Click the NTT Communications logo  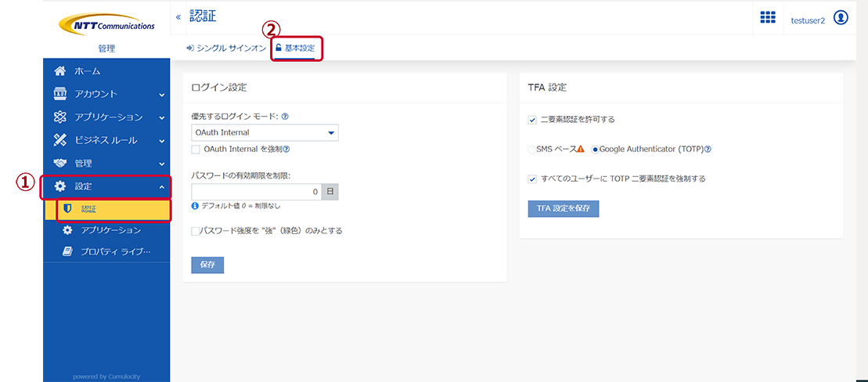click(107, 23)
